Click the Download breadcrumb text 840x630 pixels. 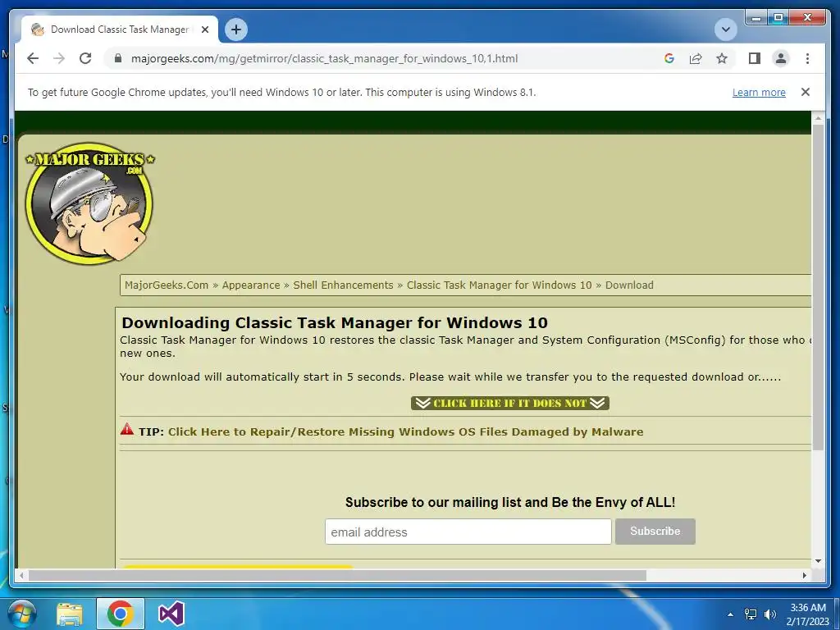pos(629,285)
